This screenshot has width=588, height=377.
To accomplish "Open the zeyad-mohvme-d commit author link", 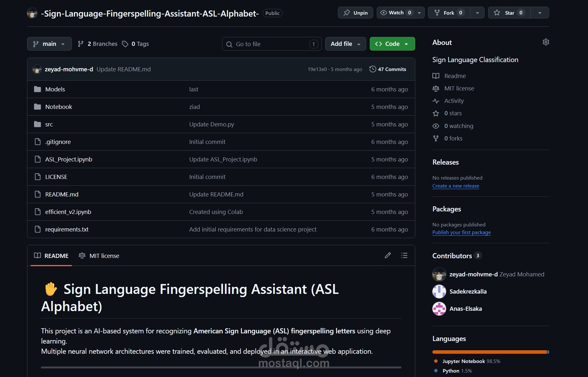I will pyautogui.click(x=69, y=69).
